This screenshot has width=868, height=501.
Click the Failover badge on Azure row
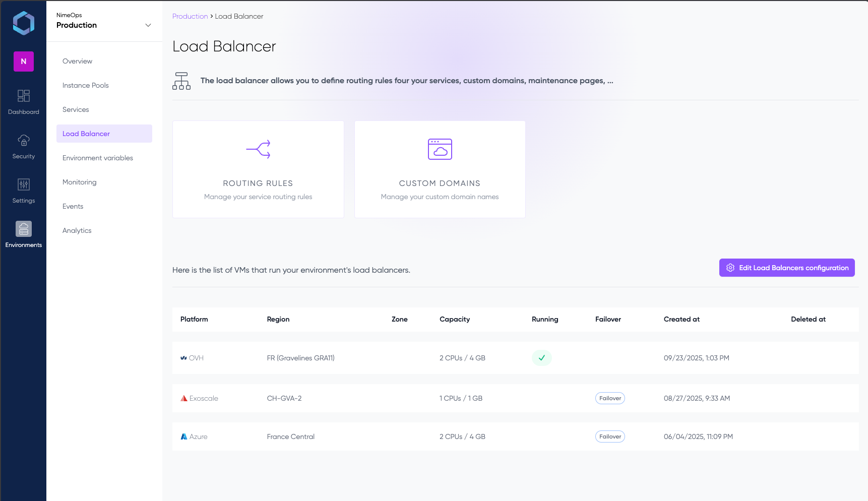point(610,436)
